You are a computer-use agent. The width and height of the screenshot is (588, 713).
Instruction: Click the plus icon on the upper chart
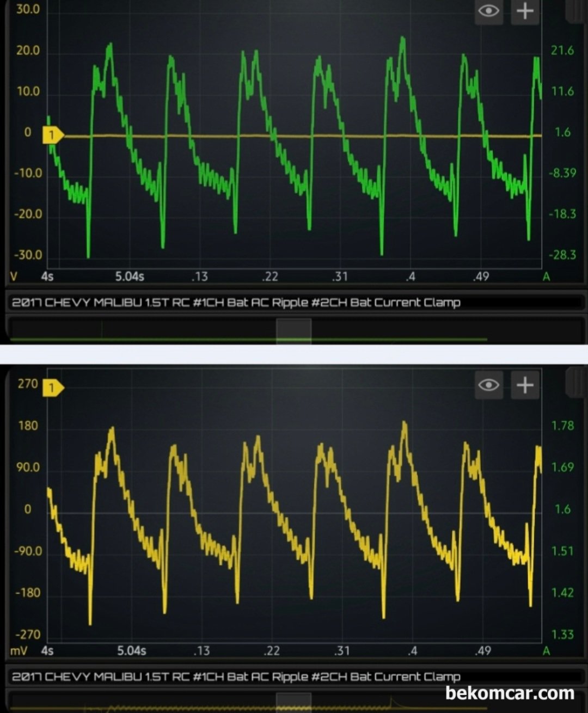click(525, 11)
